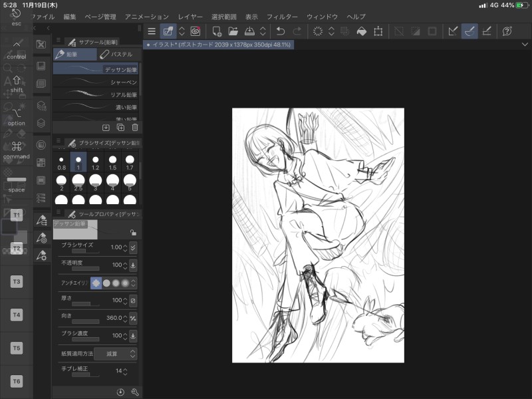Redo the undone action
Screen dimensions: 532x399
pos(297,31)
